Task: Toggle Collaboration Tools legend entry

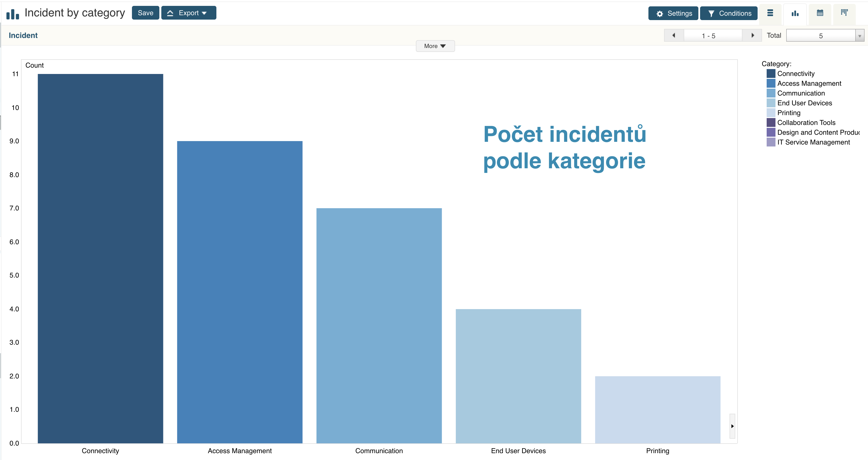Action: (x=806, y=122)
